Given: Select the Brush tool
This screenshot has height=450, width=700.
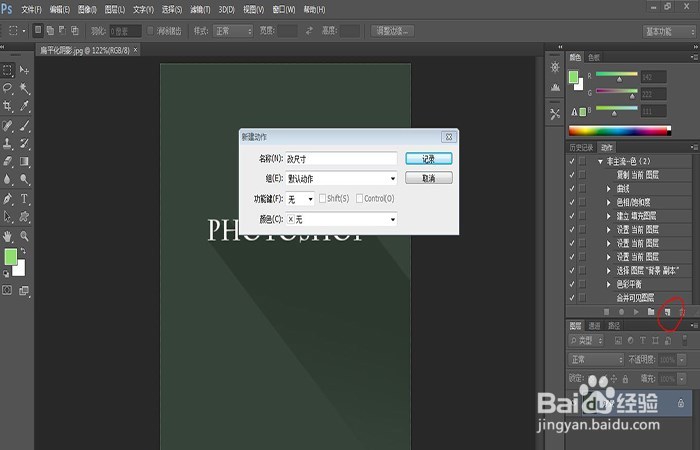Looking at the screenshot, I should [24, 125].
